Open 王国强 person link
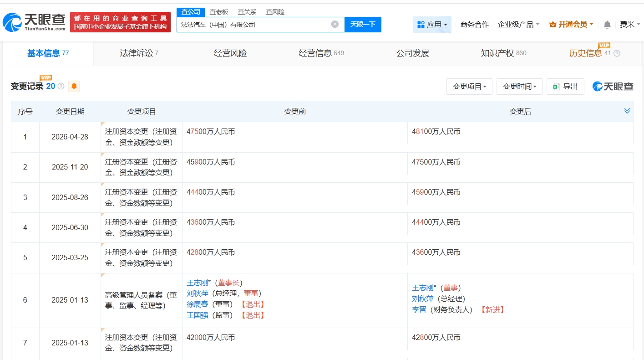This screenshot has height=360, width=644. pyautogui.click(x=197, y=315)
